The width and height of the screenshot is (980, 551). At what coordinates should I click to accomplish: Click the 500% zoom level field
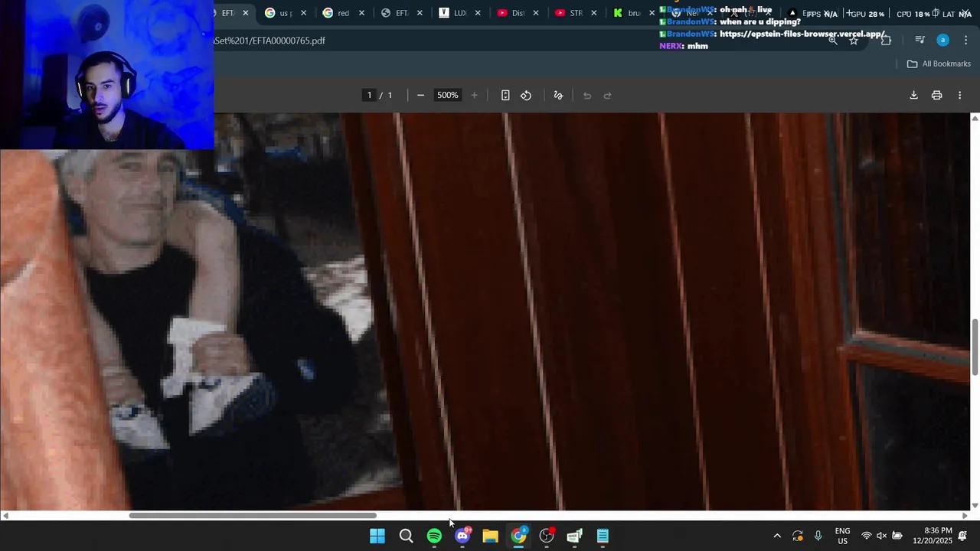447,95
